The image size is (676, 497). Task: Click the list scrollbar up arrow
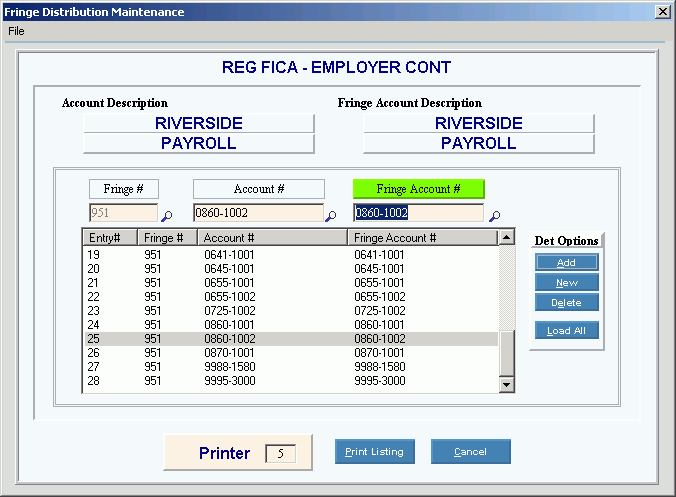507,237
